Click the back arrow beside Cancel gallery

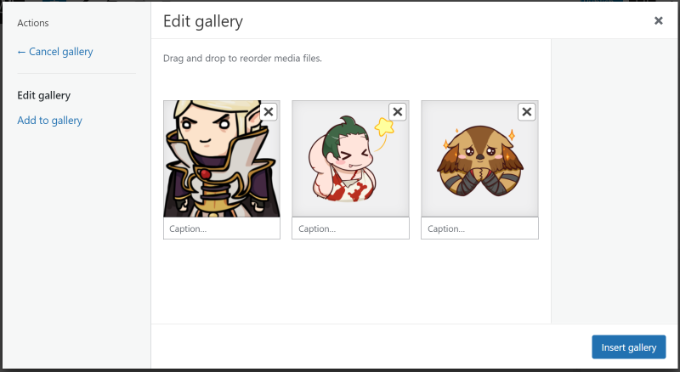21,52
